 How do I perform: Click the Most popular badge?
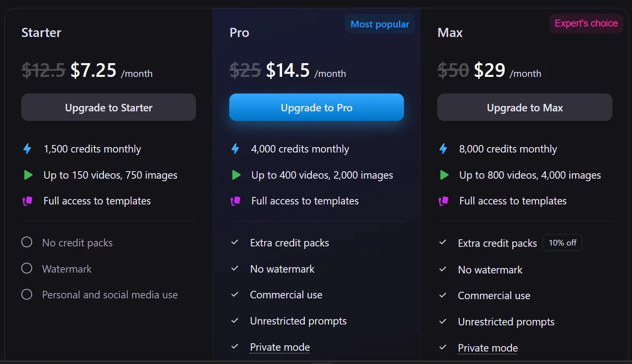(379, 24)
